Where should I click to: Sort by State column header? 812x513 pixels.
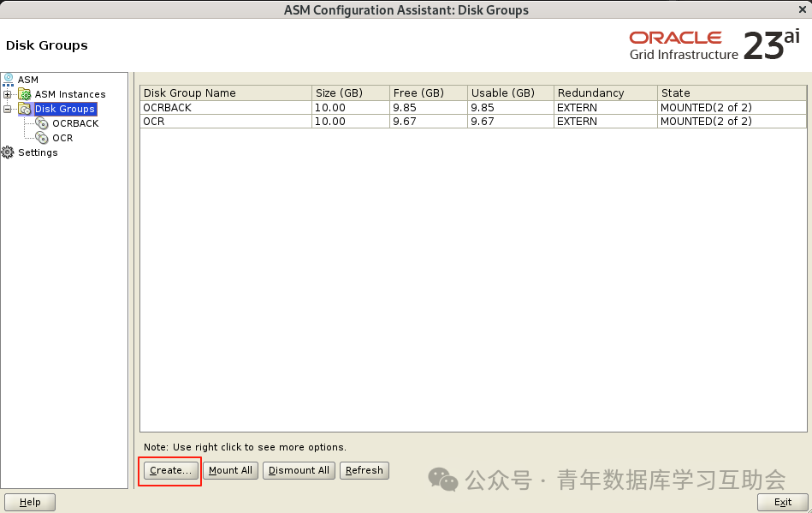point(732,92)
